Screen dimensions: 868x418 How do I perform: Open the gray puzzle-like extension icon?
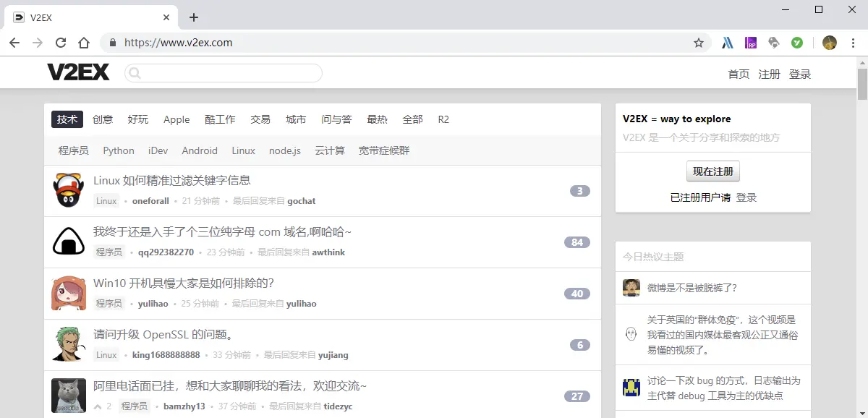point(774,43)
